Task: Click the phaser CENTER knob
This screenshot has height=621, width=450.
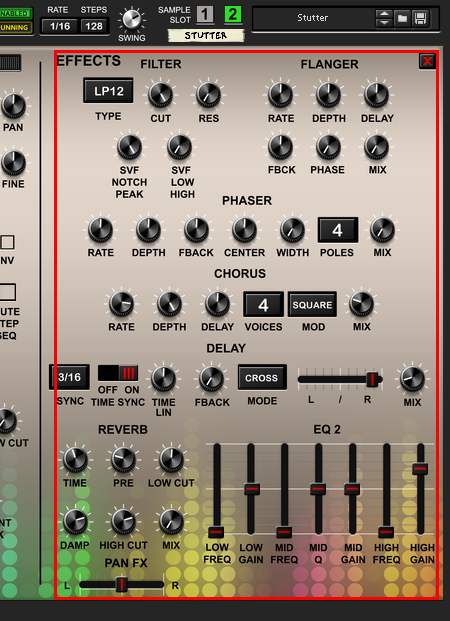Action: tap(244, 230)
